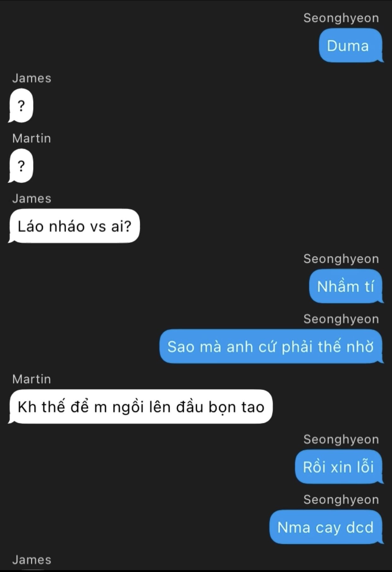Click Seonghyeon name above "Sao mà anh" message
Viewport: 392px width, 572px height.
click(x=341, y=319)
